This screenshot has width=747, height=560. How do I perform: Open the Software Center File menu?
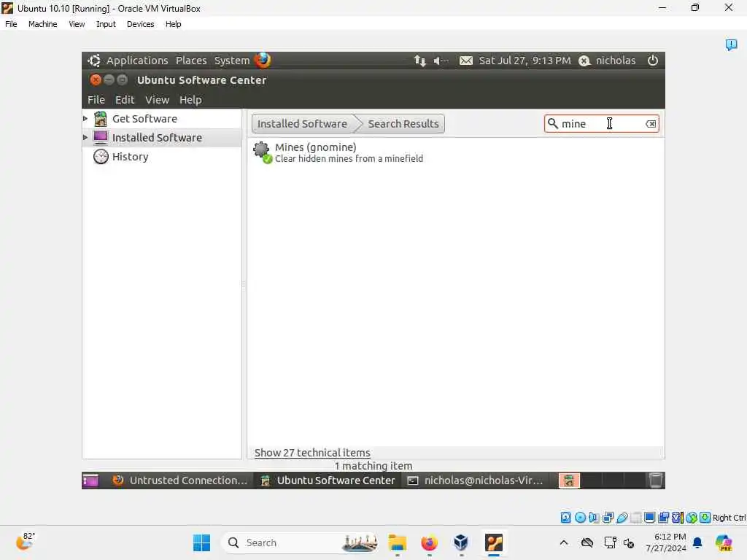96,99
